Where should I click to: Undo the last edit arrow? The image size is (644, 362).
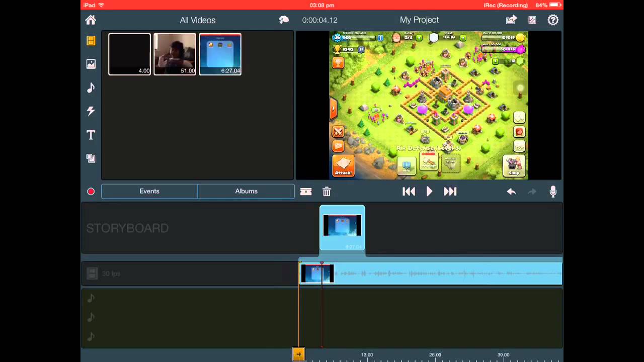pos(511,192)
